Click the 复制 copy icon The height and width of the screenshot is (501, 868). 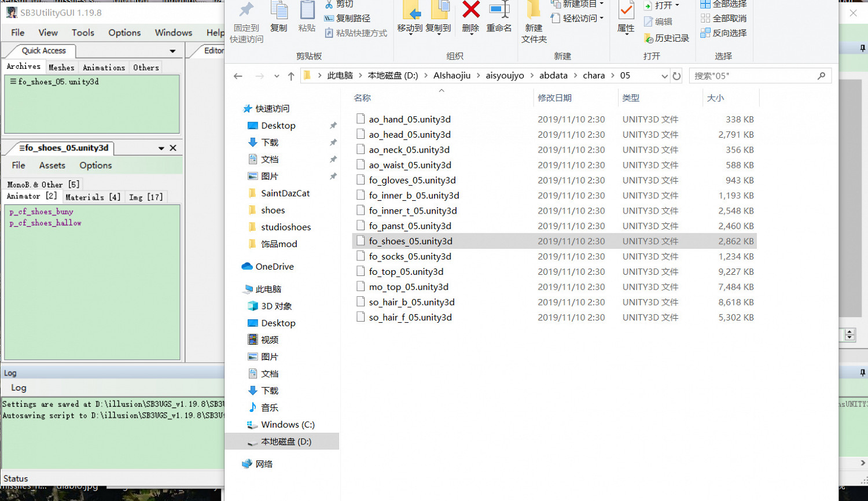280,17
